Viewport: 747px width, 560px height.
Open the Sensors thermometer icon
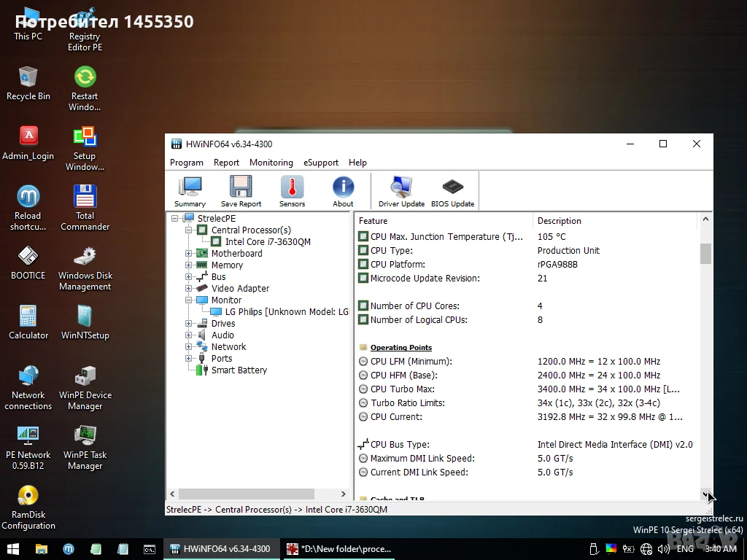(x=292, y=192)
